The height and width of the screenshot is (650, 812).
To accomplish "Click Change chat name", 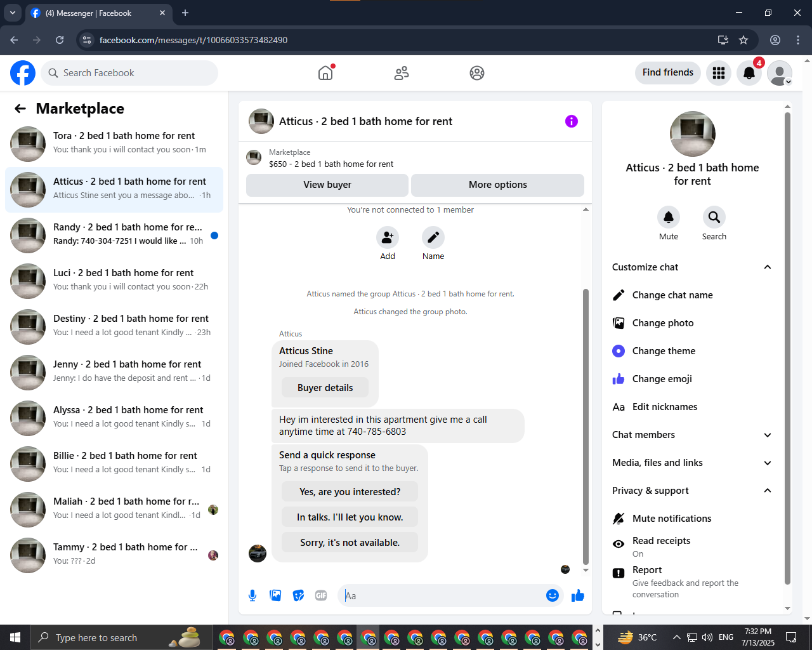I will click(x=693, y=295).
